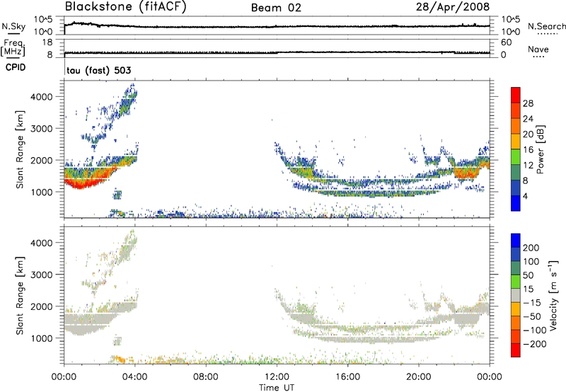Select power panel 'Slant Range [km]' axis title
Viewport: 566px width, 392px height.
20,149
